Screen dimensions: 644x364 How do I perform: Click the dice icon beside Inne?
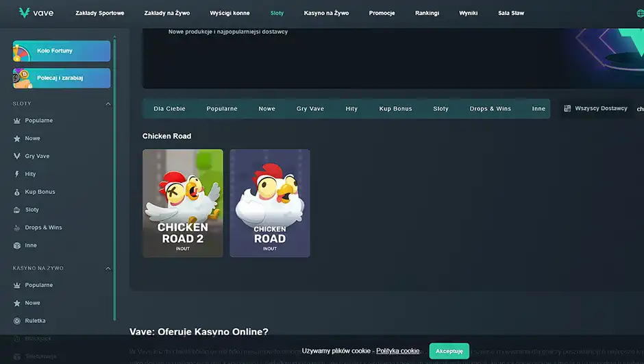[x=17, y=245]
